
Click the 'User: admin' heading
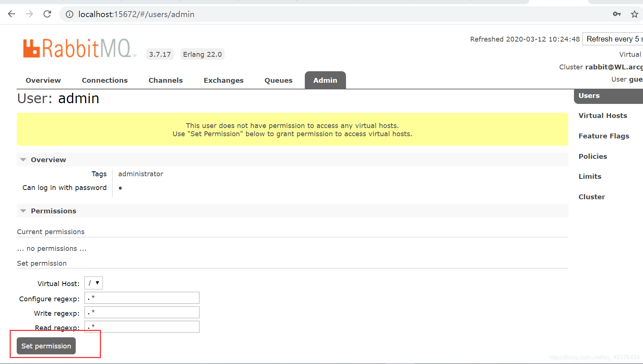click(x=58, y=98)
